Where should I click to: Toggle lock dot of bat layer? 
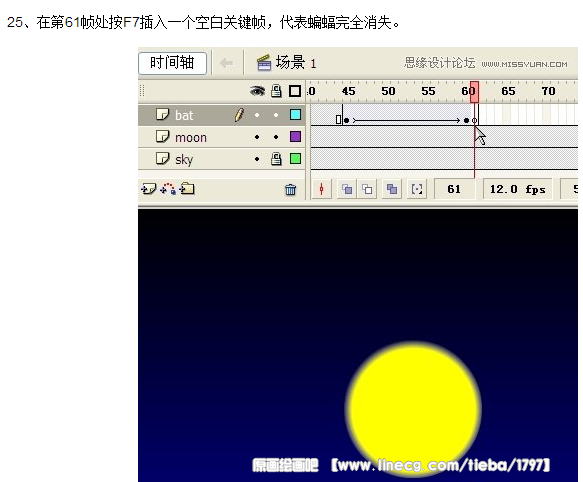pyautogui.click(x=276, y=115)
